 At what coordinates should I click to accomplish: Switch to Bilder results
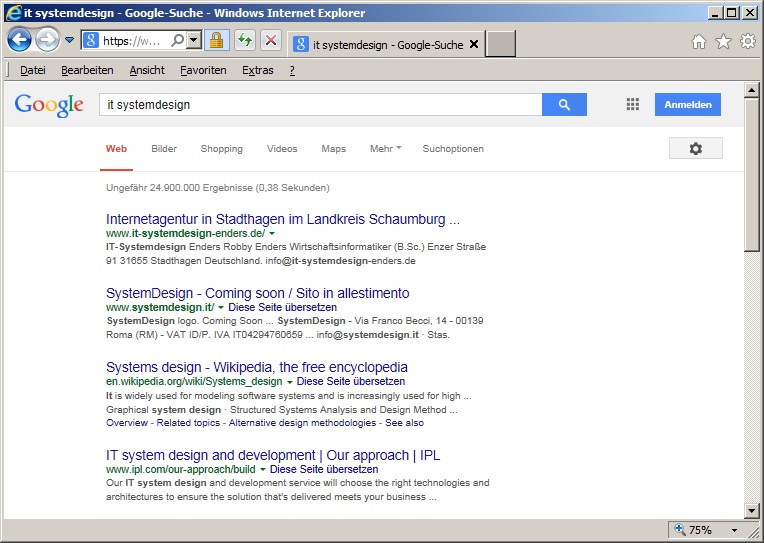coord(164,149)
